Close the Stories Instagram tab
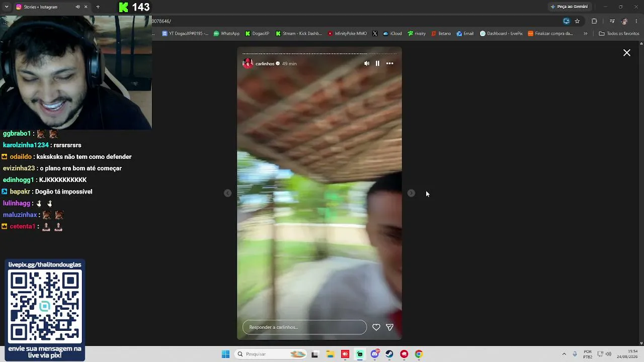 coord(86,7)
